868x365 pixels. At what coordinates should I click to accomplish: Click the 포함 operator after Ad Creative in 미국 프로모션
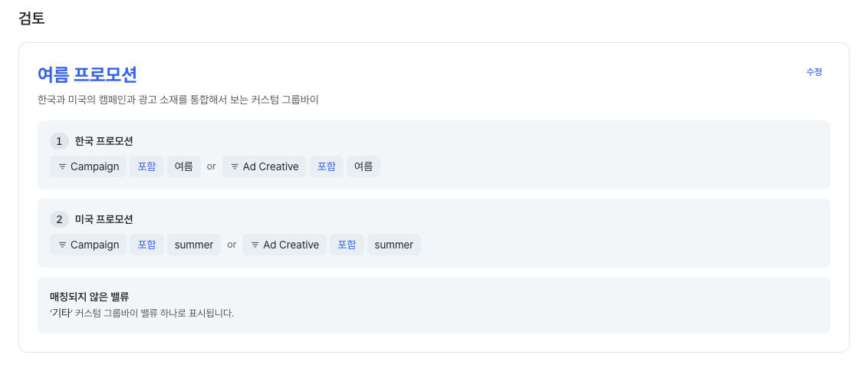click(347, 245)
